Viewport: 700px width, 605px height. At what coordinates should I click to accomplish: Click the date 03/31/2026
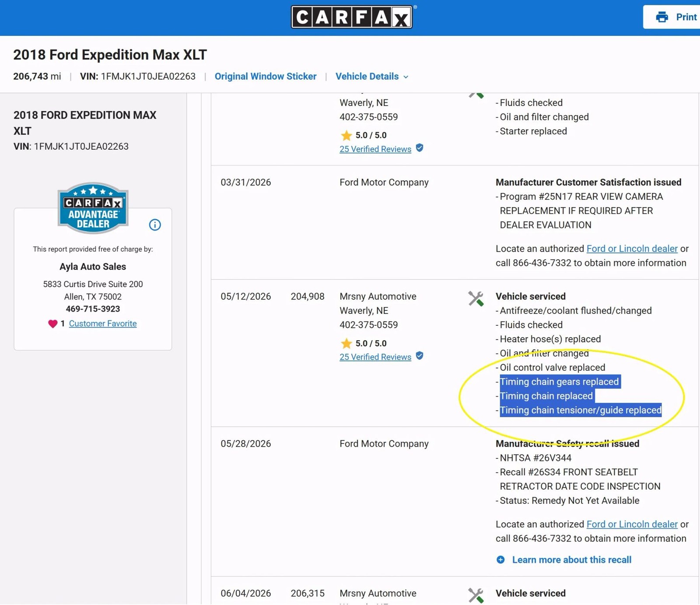[246, 183]
